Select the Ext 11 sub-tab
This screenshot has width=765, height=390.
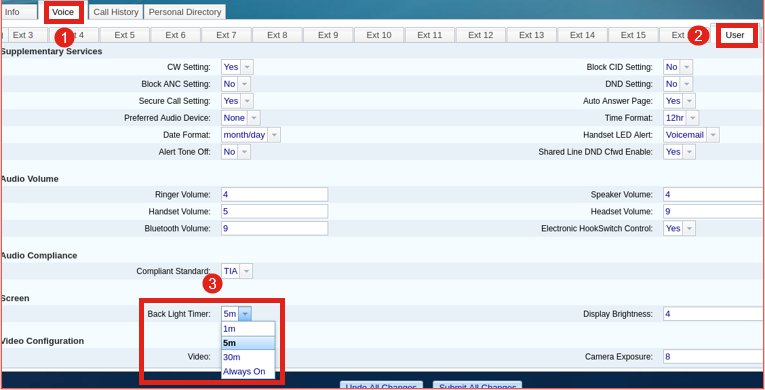[x=430, y=35]
